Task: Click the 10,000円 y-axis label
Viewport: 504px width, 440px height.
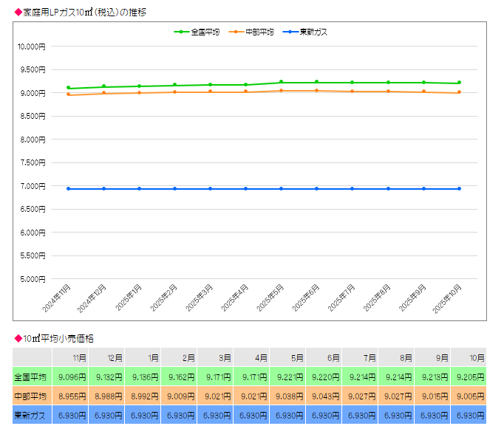Action: (x=31, y=47)
